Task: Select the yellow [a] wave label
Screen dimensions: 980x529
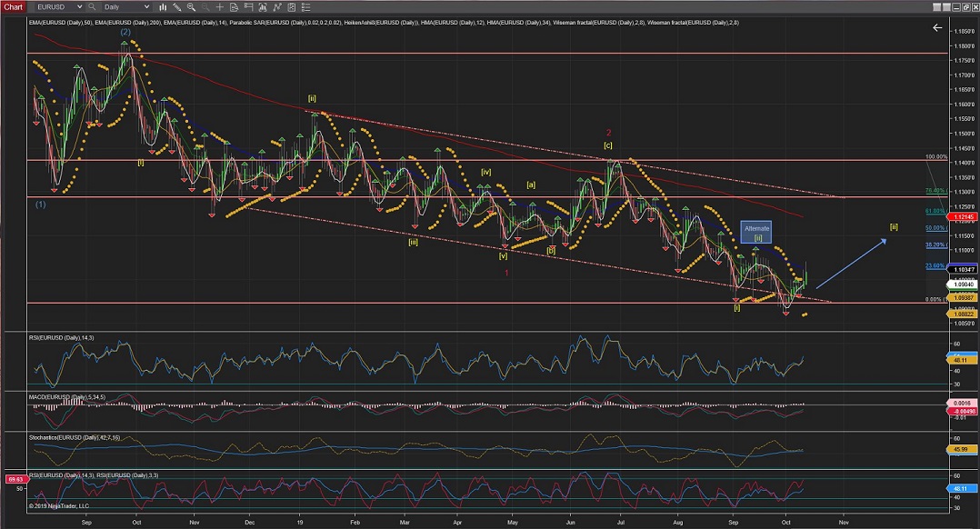Action: click(531, 185)
